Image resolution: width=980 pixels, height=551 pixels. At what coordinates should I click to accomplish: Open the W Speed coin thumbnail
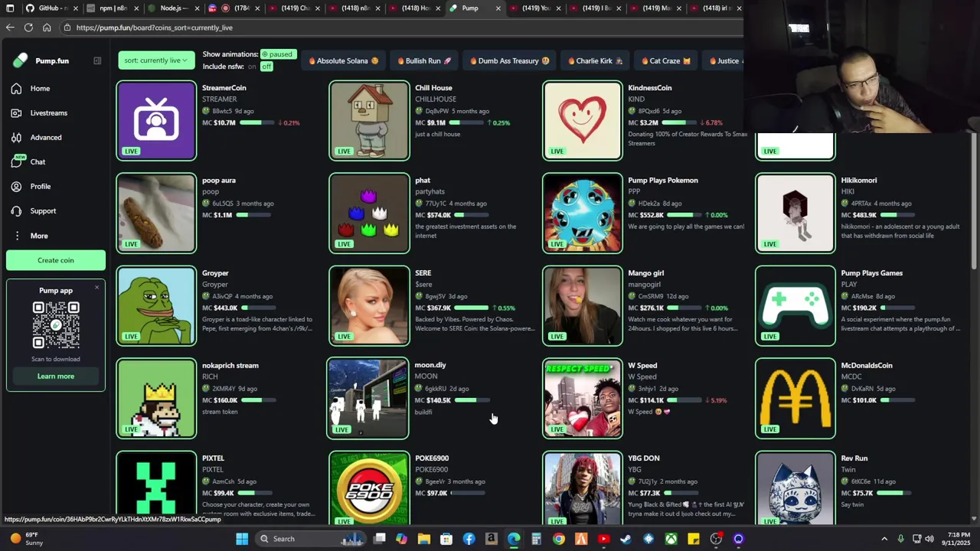click(x=583, y=399)
